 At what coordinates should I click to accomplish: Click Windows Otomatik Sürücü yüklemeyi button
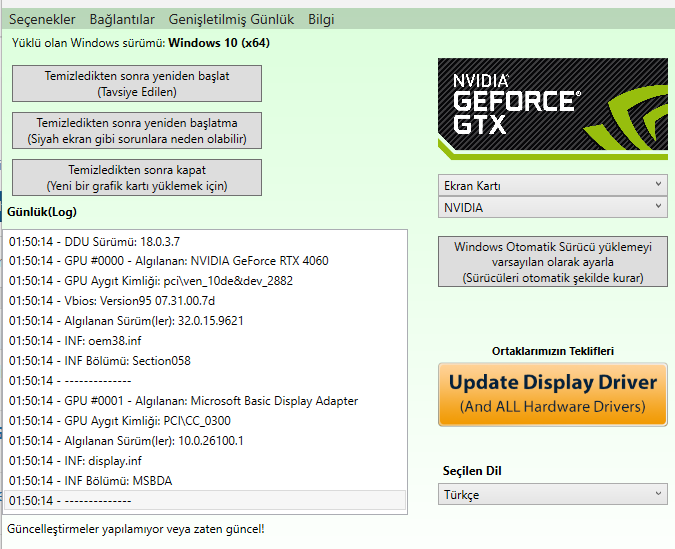click(x=553, y=261)
